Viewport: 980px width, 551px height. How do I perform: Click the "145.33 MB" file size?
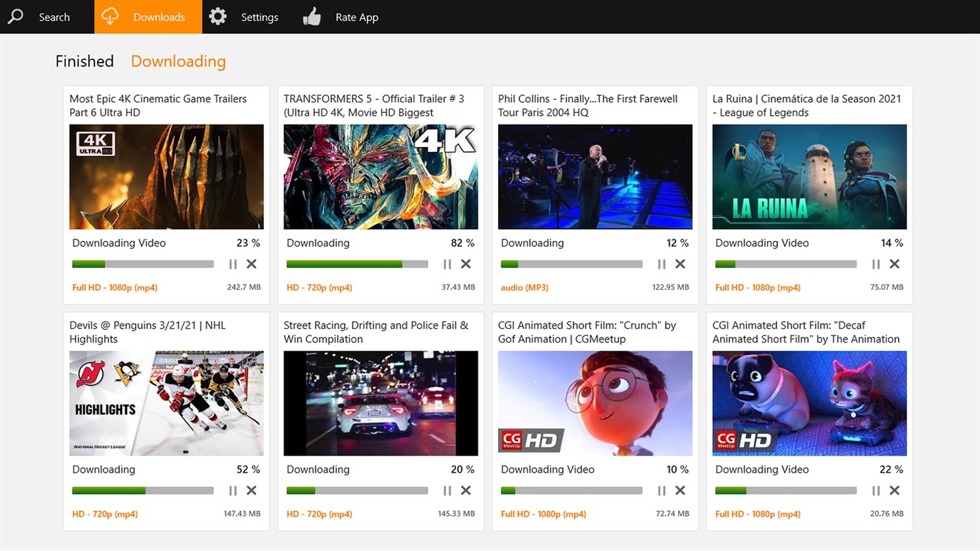456,514
